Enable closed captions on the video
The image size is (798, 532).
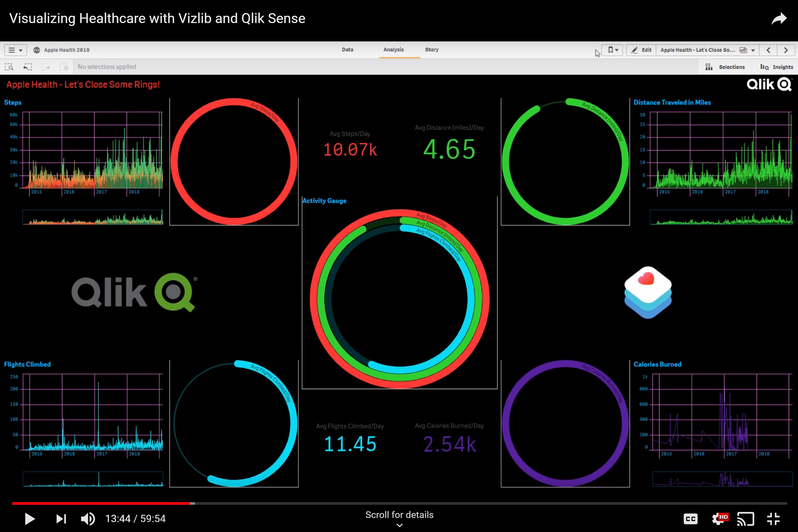click(x=690, y=518)
